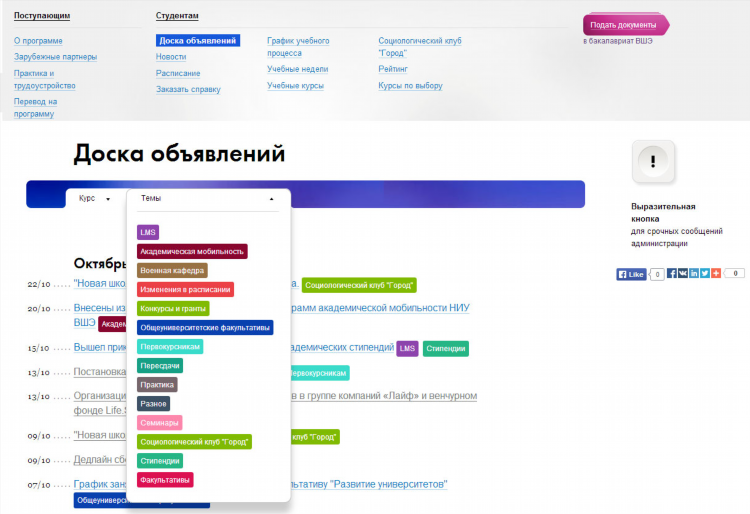The width and height of the screenshot is (750, 514).
Task: Select Социологический клуб "Город" tag in dropdown
Action: click(x=194, y=442)
